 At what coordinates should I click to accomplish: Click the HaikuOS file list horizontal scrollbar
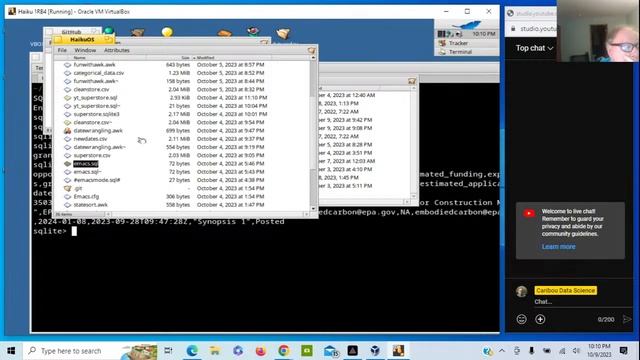click(x=208, y=214)
